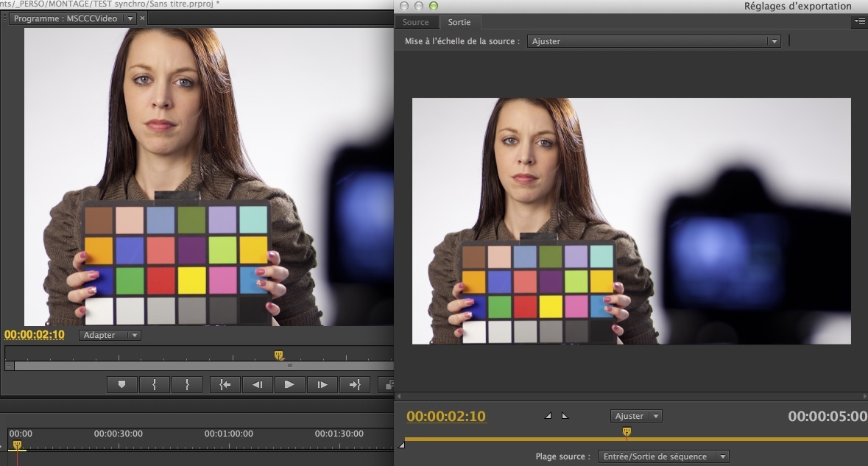Click the Mark Out bracket button
The width and height of the screenshot is (868, 466).
point(187,384)
